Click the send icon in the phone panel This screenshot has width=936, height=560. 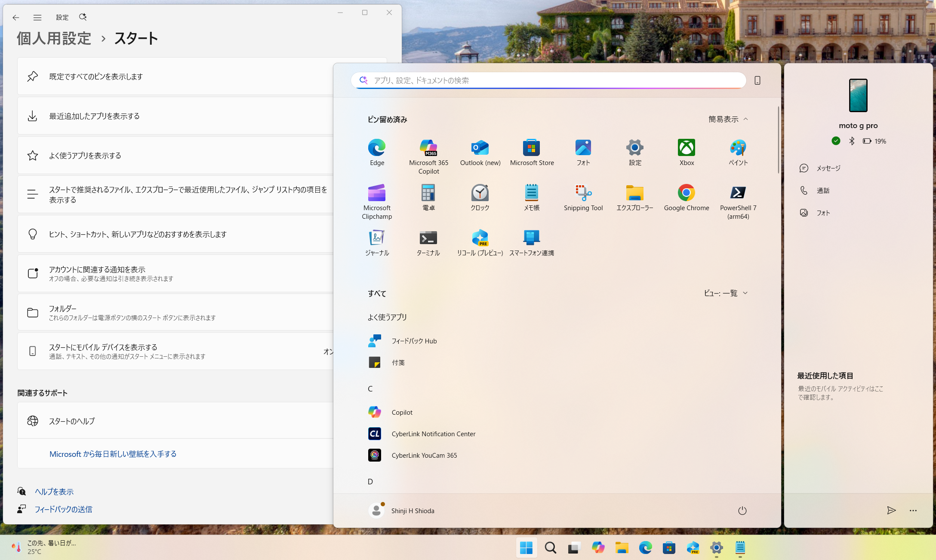[x=891, y=510]
